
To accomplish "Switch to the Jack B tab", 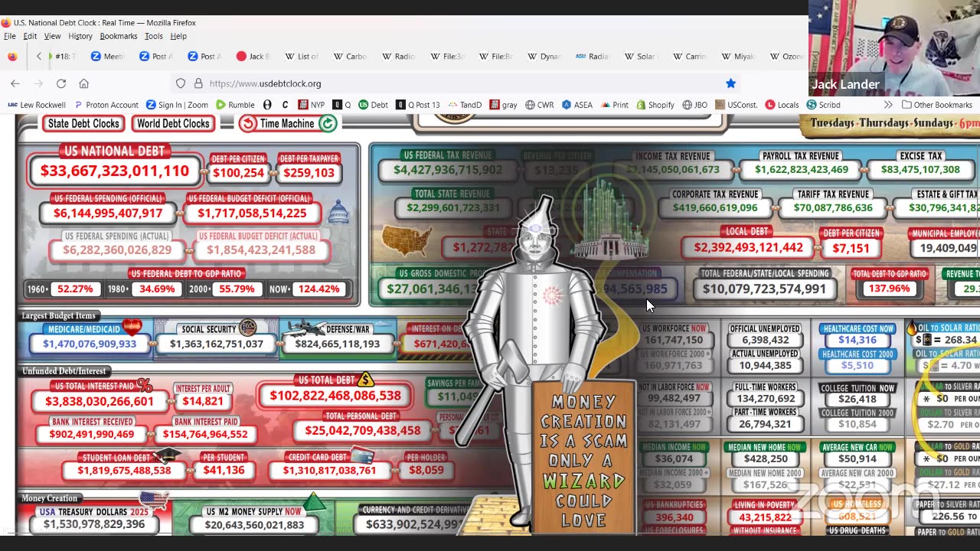I will [253, 56].
